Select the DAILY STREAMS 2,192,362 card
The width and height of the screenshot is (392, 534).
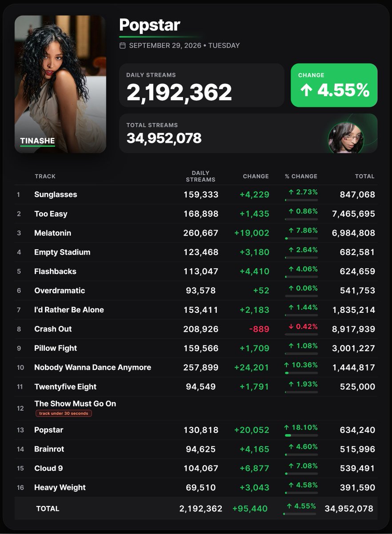(x=201, y=85)
